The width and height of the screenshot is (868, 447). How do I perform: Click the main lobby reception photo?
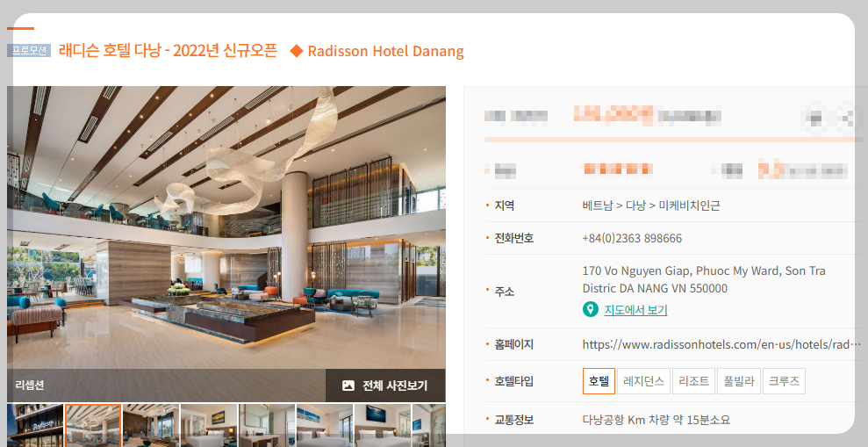(x=226, y=227)
